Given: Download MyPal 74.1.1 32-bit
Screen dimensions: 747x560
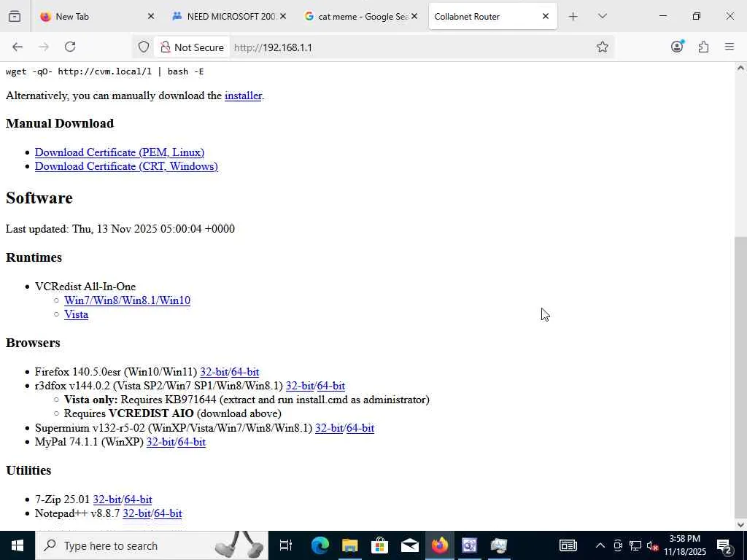Looking at the screenshot, I should 160,442.
